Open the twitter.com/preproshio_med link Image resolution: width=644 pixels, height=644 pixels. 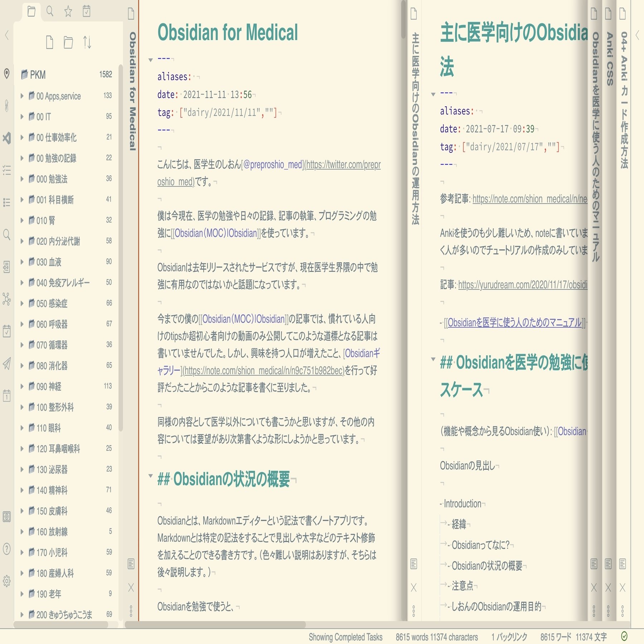pos(269,173)
